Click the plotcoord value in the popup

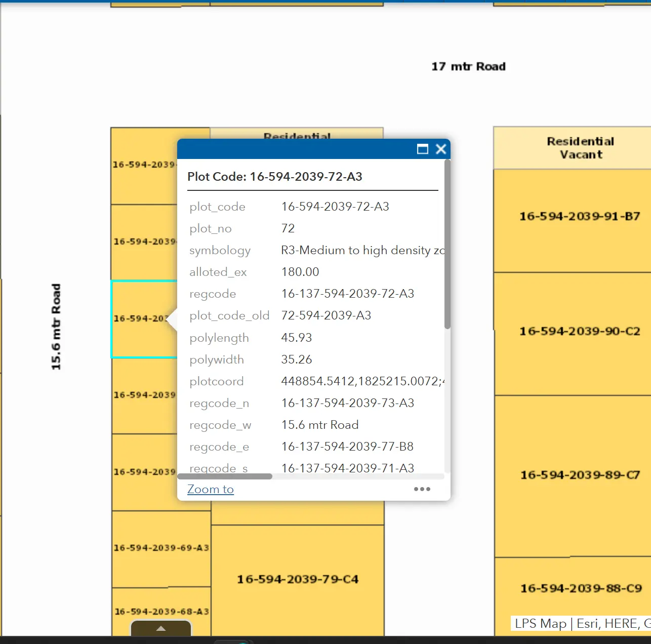point(362,381)
